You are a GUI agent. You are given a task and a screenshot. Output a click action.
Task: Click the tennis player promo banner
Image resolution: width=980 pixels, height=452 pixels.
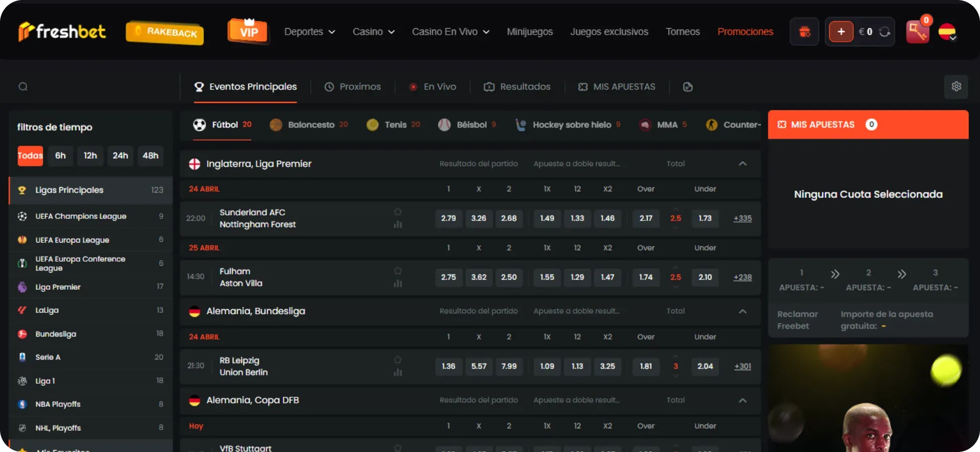click(x=868, y=398)
